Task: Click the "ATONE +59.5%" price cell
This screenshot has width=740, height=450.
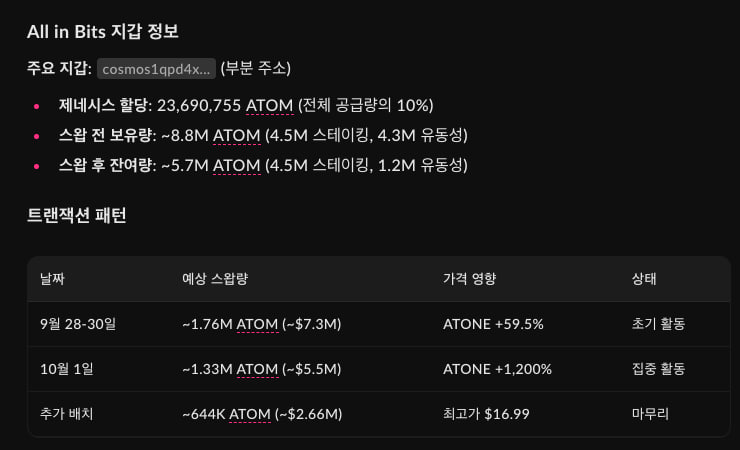Action: click(493, 324)
